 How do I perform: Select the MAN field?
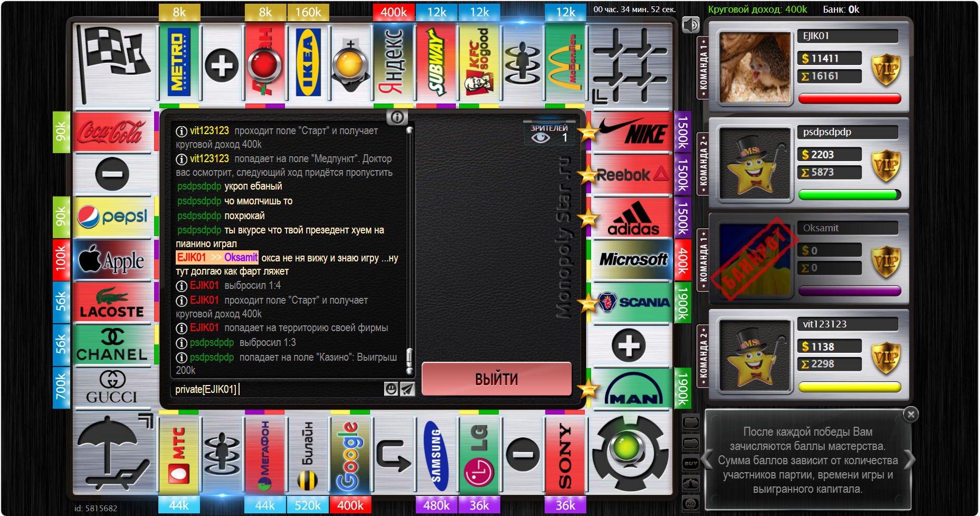click(632, 388)
